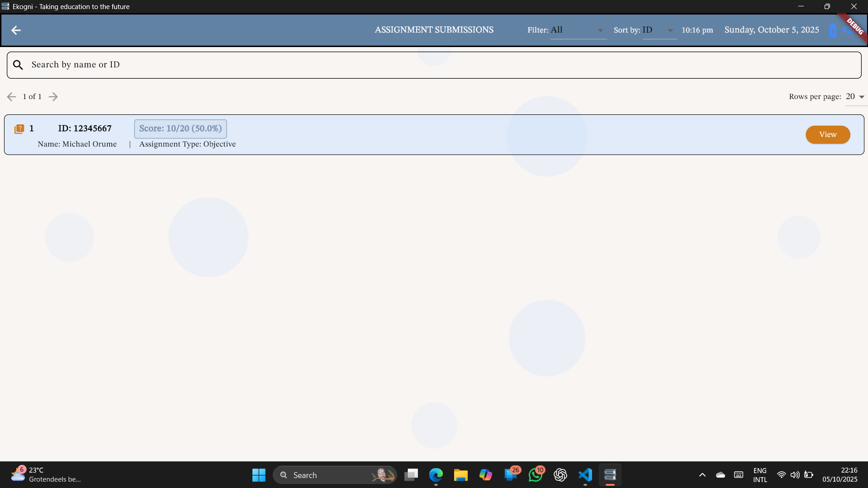Viewport: 868px width, 488px height.
Task: Click the Wi-Fi icon in the system tray
Action: 782,475
